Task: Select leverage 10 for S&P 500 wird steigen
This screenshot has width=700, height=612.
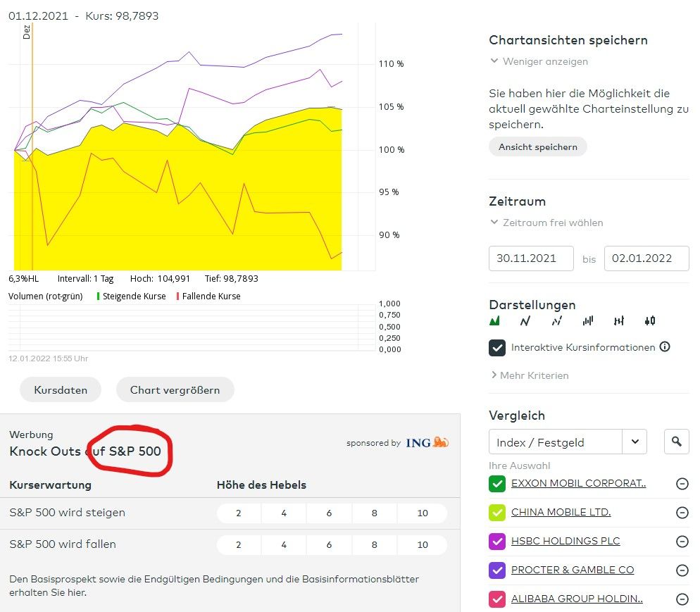Action: coord(423,513)
